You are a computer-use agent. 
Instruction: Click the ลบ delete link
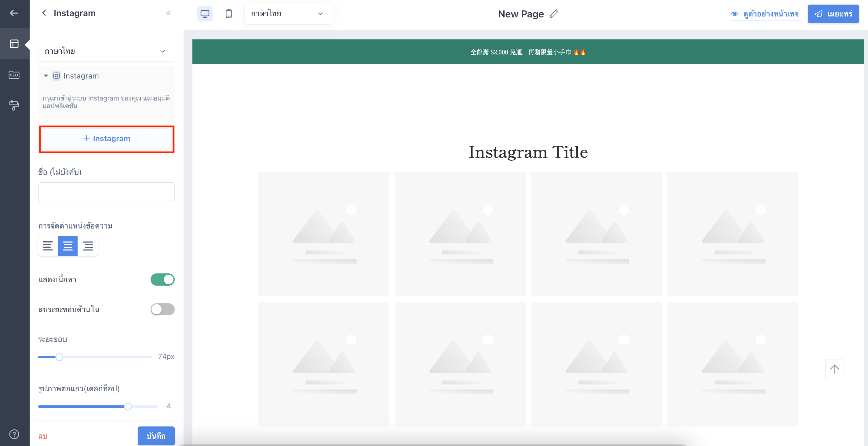point(43,436)
